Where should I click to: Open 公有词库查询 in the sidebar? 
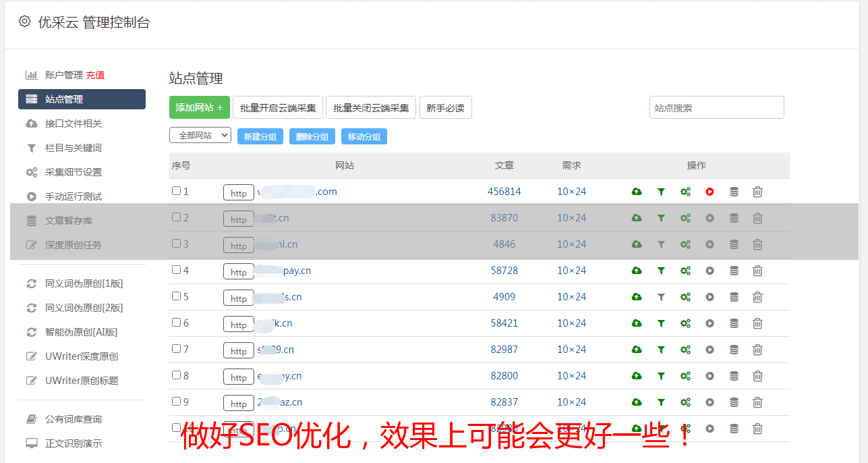pos(74,419)
